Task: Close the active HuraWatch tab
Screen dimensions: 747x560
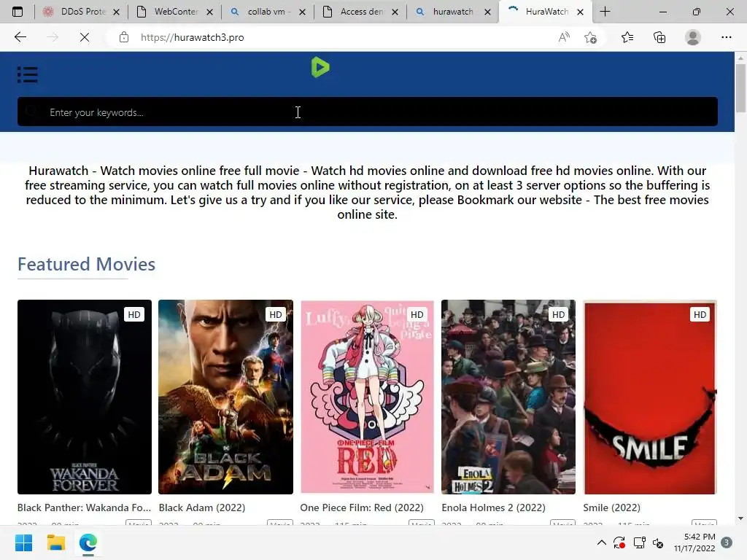Action: coord(580,12)
